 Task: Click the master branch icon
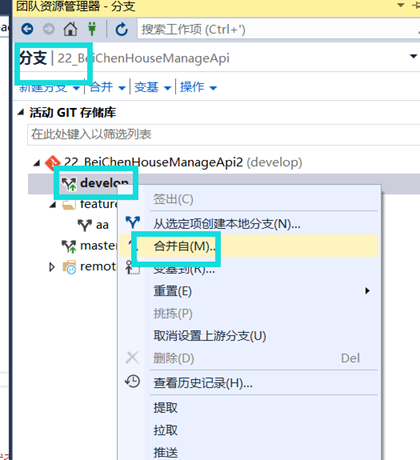click(x=69, y=246)
